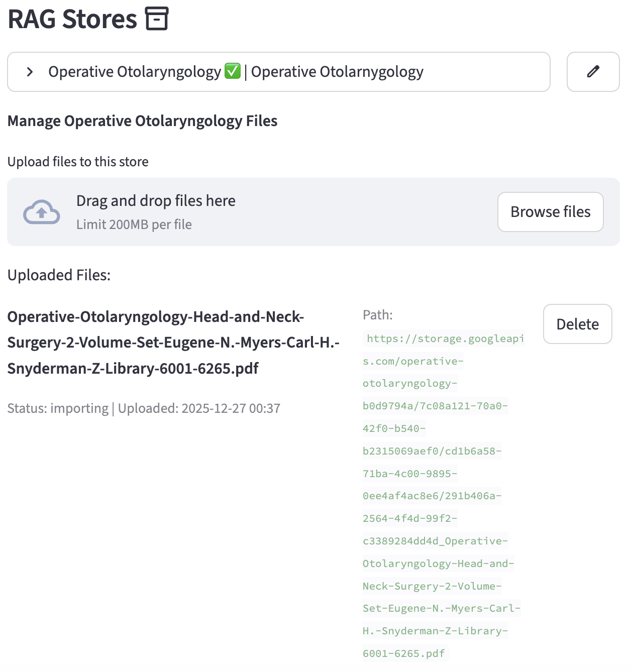Open the 'Operative Otolarnygology' store description text
This screenshot has height=672, width=631.
coord(337,72)
